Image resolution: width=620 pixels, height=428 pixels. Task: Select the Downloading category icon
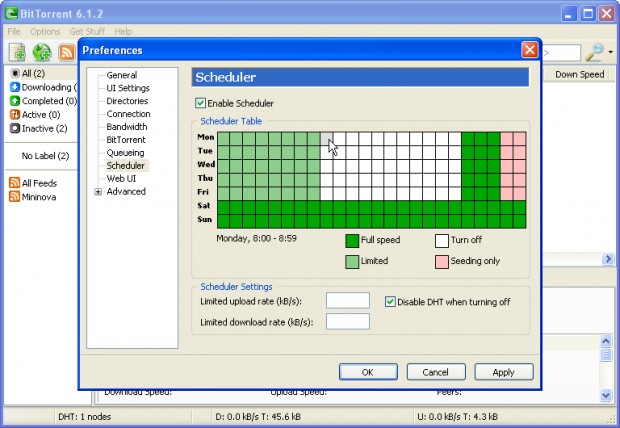tap(15, 87)
